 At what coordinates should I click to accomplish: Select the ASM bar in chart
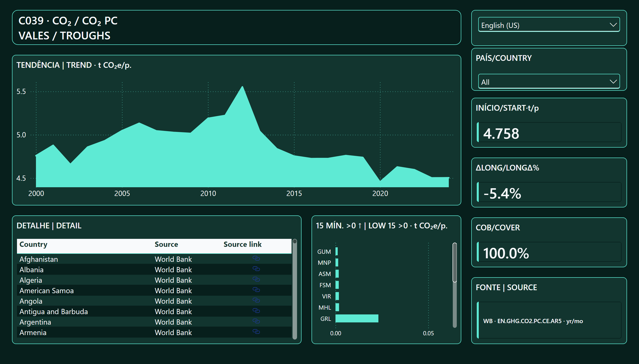(x=337, y=274)
